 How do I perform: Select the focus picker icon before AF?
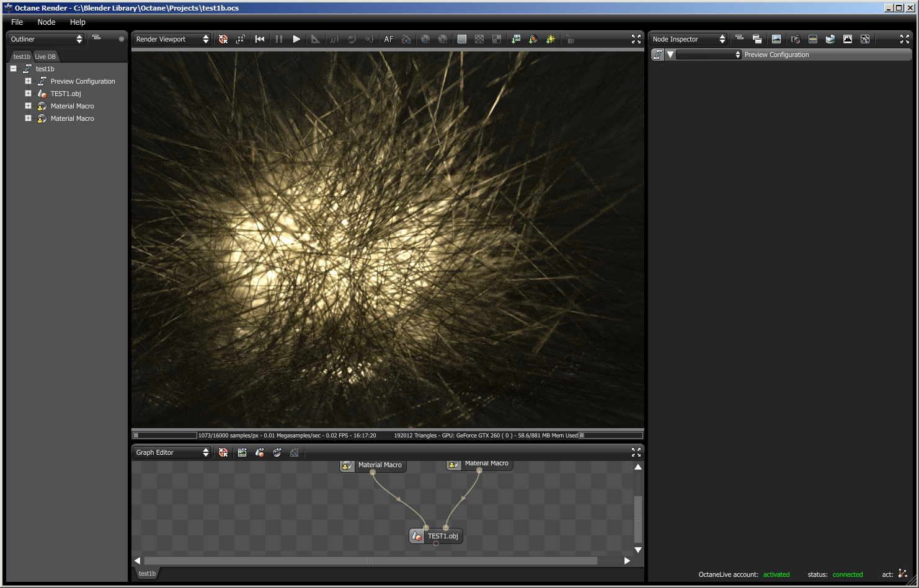click(x=370, y=39)
